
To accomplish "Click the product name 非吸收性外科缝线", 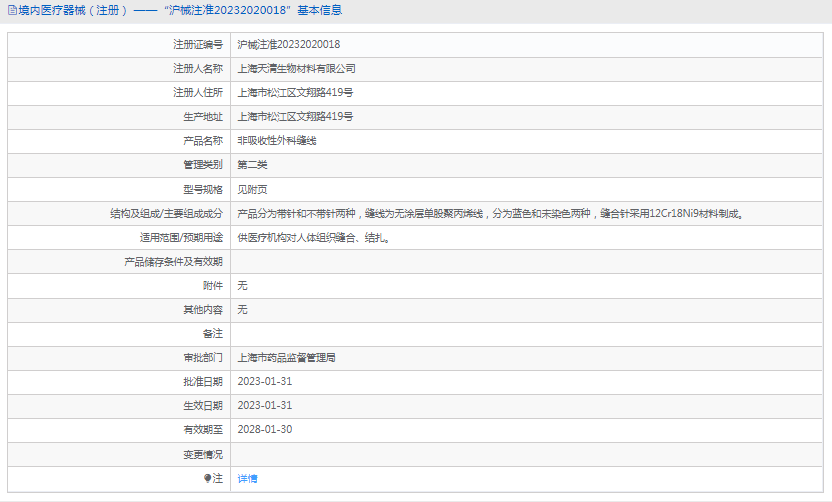I will pyautogui.click(x=276, y=141).
